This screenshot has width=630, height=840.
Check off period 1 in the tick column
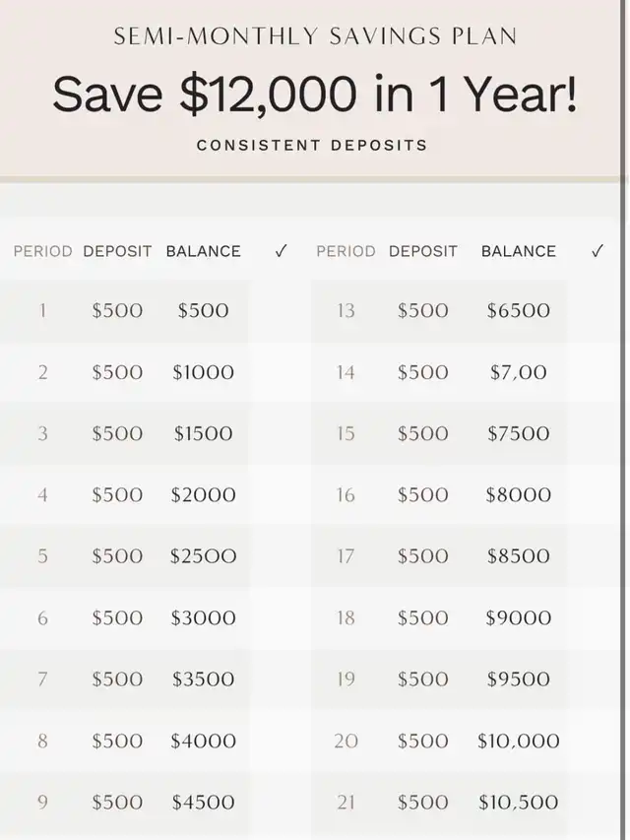281,311
